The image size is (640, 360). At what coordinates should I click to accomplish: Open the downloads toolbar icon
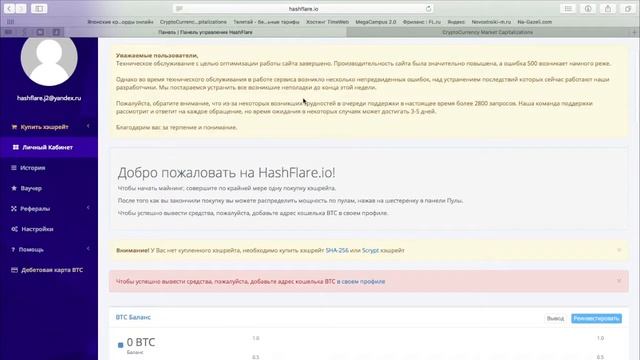(x=588, y=9)
